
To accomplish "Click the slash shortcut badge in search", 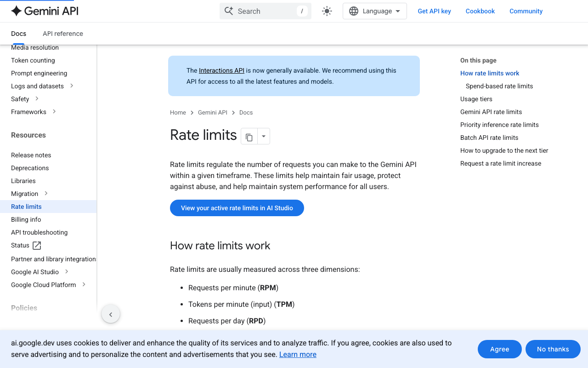I will click(x=302, y=11).
